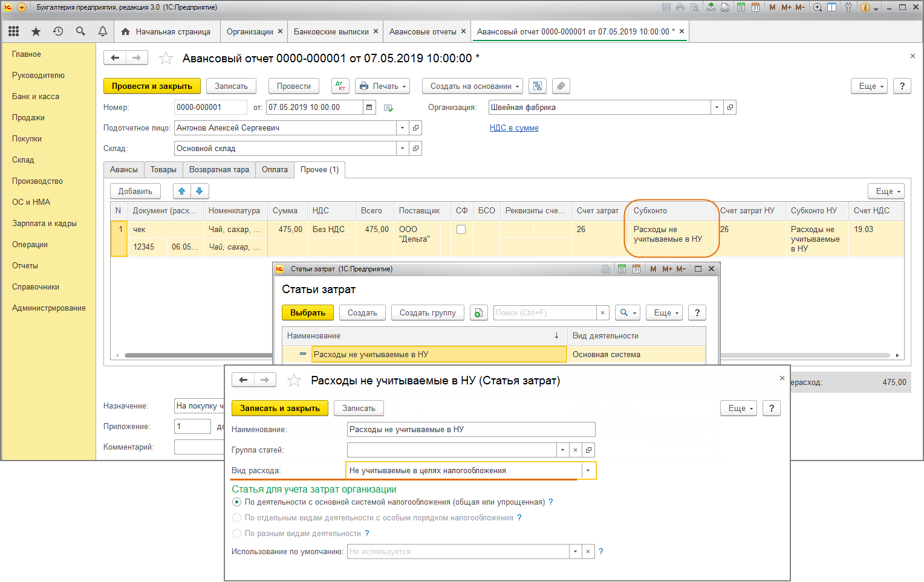The height and width of the screenshot is (582, 924).
Task: Move table row up with arrow icon
Action: (x=181, y=192)
